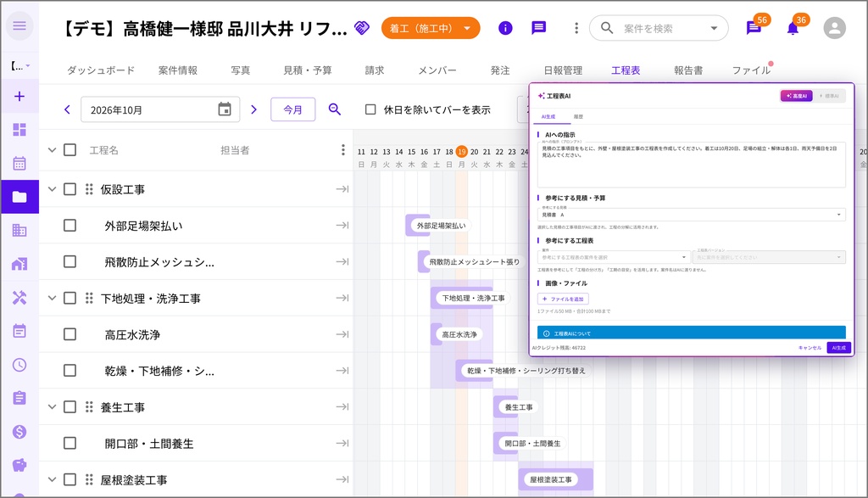Click the ファイルを追加 button
Image resolution: width=868 pixels, height=498 pixels.
point(563,299)
